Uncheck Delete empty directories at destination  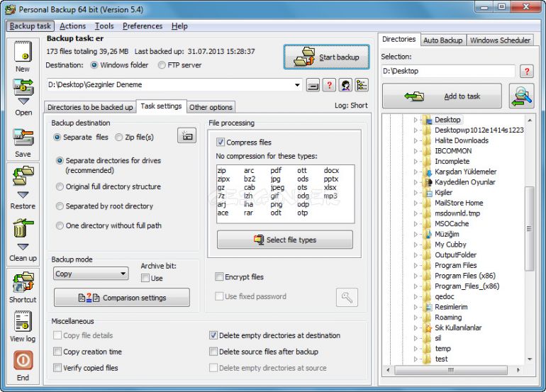pyautogui.click(x=213, y=335)
